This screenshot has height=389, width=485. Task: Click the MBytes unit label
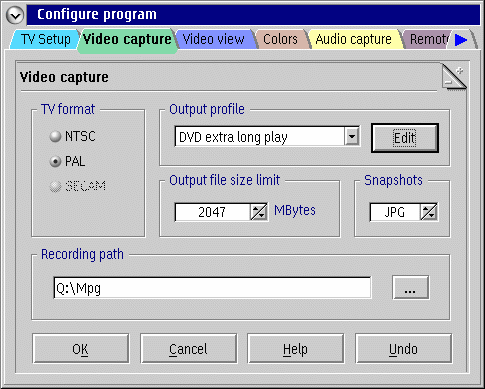[x=295, y=211]
